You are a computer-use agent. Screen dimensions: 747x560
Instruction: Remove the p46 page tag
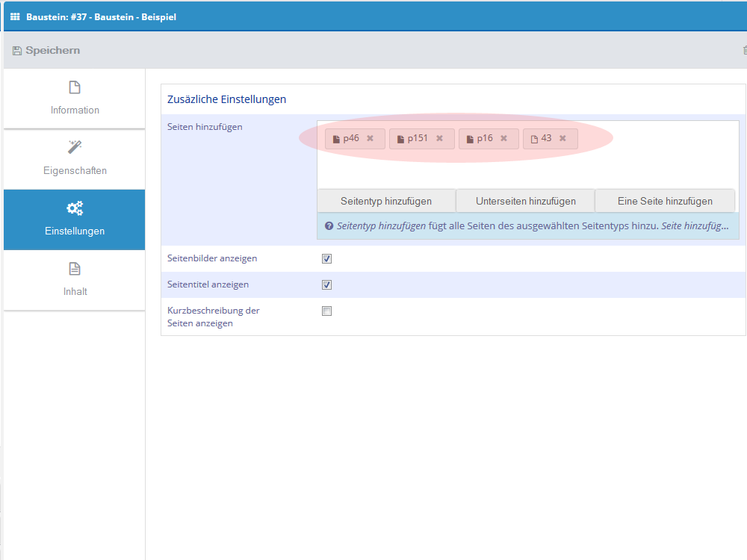coord(370,138)
